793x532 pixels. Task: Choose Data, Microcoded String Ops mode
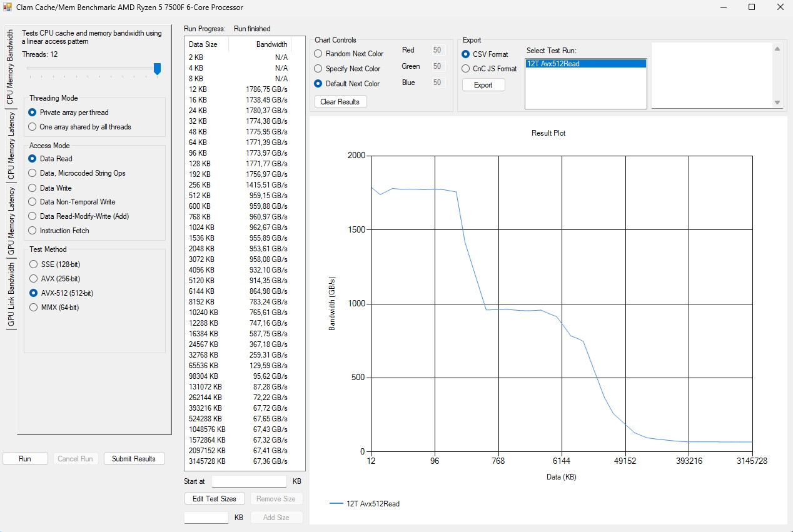[x=77, y=173]
